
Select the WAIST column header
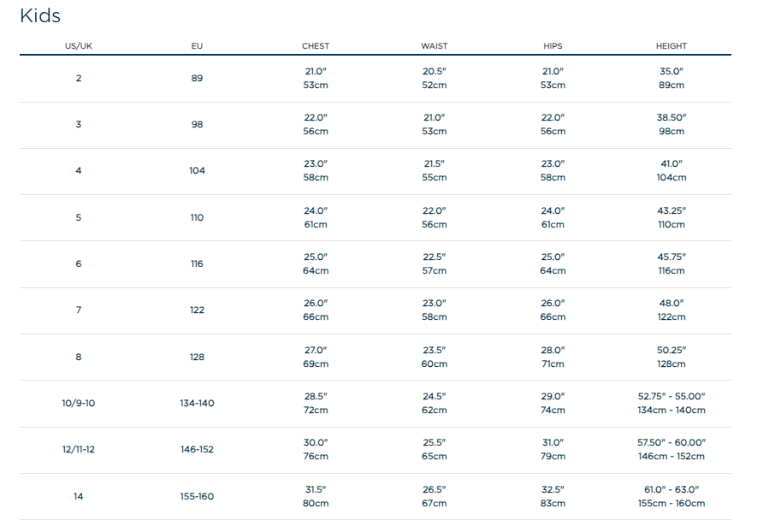[434, 46]
